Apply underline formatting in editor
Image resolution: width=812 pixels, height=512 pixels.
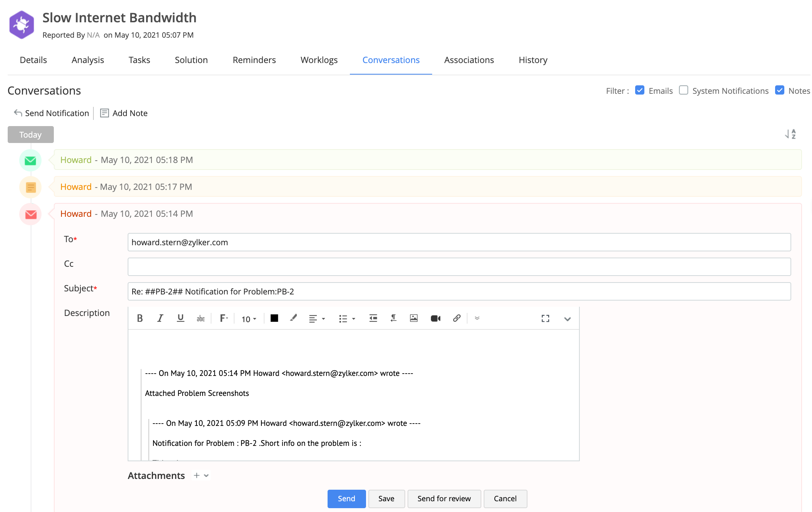click(x=180, y=318)
